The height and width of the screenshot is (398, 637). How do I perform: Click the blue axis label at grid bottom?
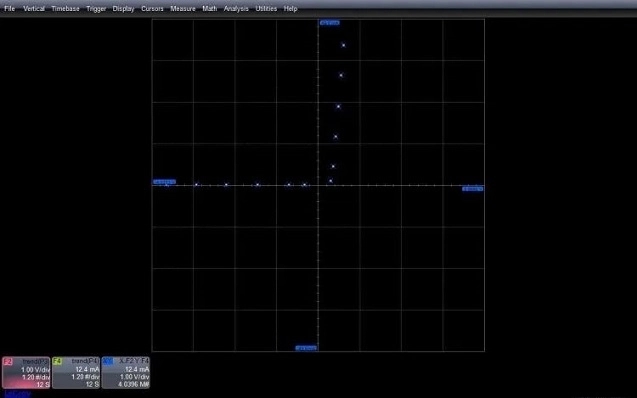[x=306, y=348]
